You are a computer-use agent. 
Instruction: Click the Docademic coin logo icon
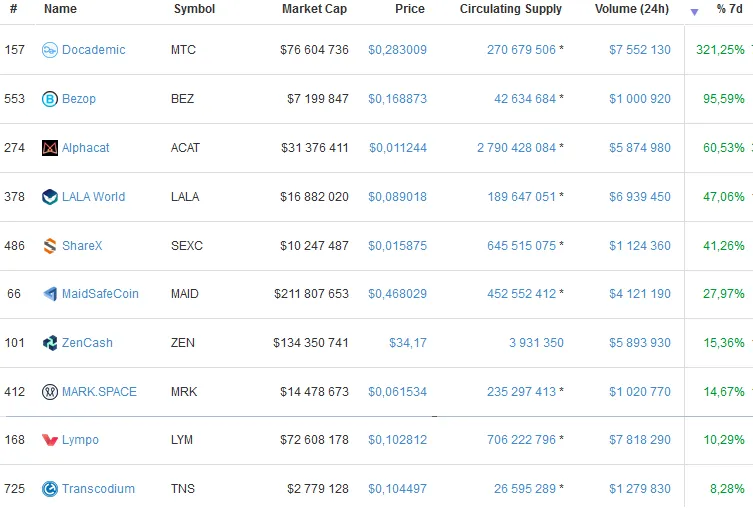(x=50, y=50)
